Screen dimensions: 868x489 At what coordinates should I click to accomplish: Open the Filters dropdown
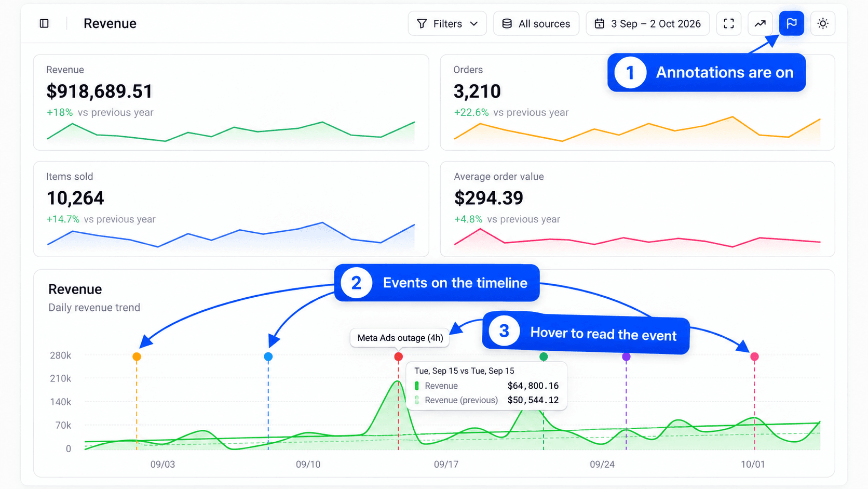(447, 23)
